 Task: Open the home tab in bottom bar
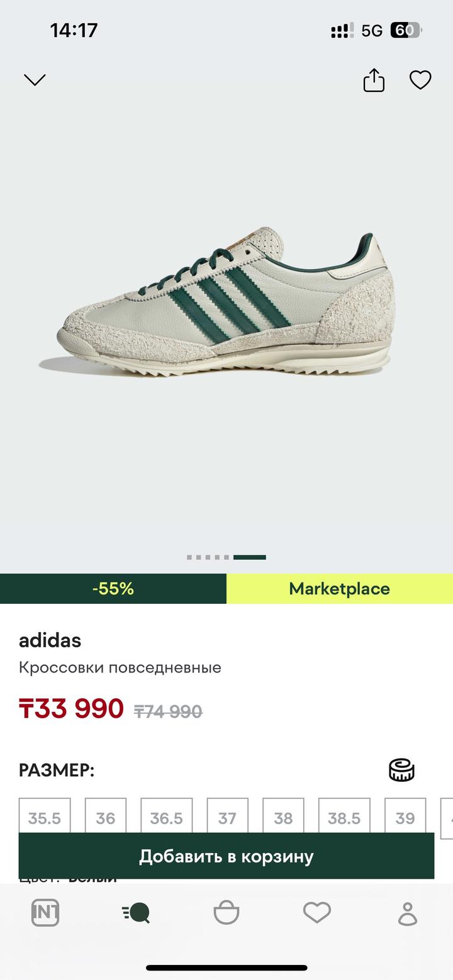45,913
